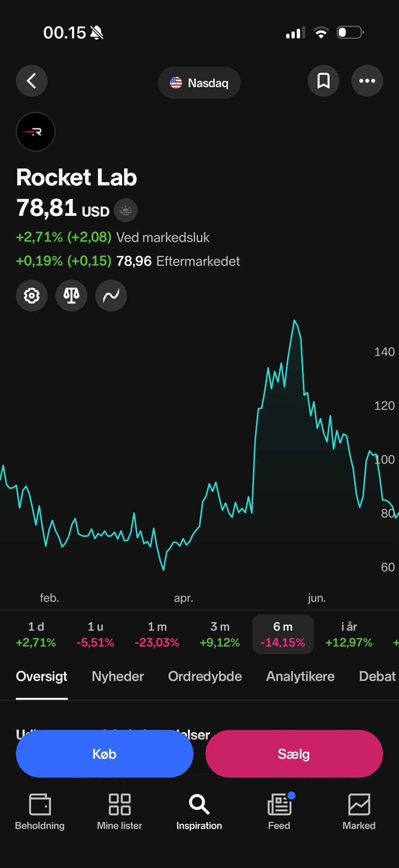Open the three-dots more options menu

[x=367, y=81]
